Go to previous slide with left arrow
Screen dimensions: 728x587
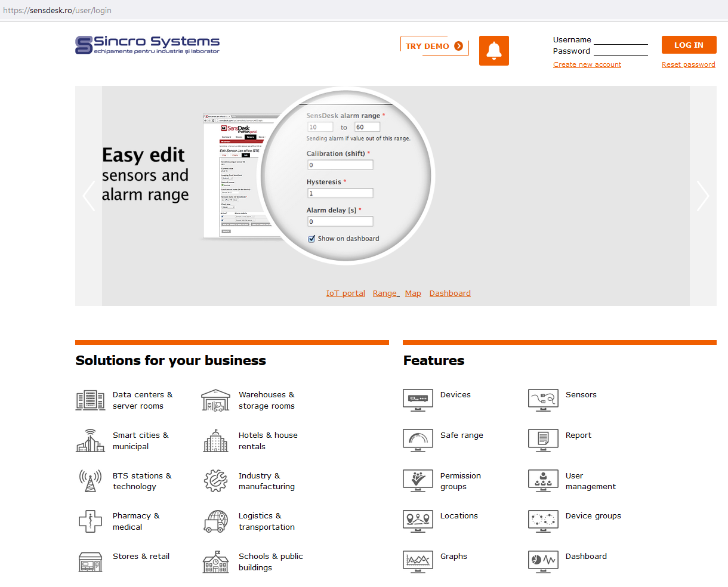[89, 196]
